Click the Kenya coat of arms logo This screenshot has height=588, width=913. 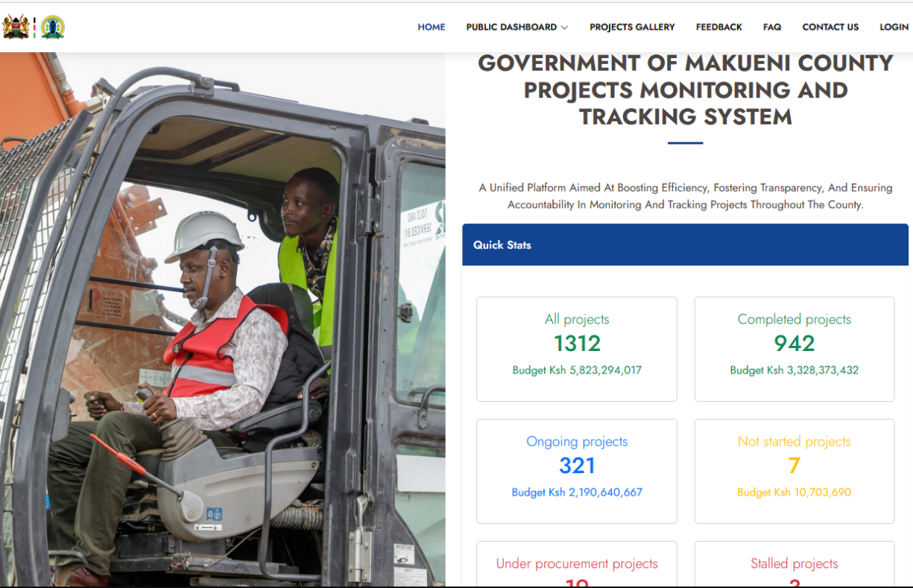(x=16, y=27)
